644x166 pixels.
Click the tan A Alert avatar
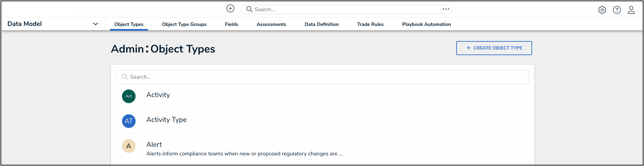[129, 146]
